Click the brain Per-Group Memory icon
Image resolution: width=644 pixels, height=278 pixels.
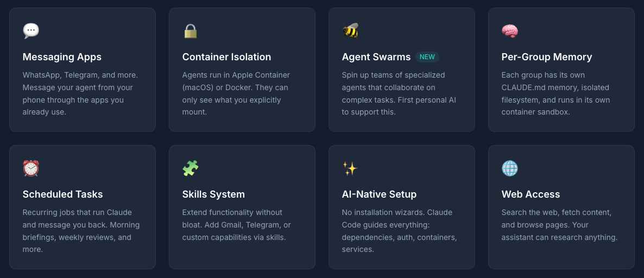click(509, 31)
